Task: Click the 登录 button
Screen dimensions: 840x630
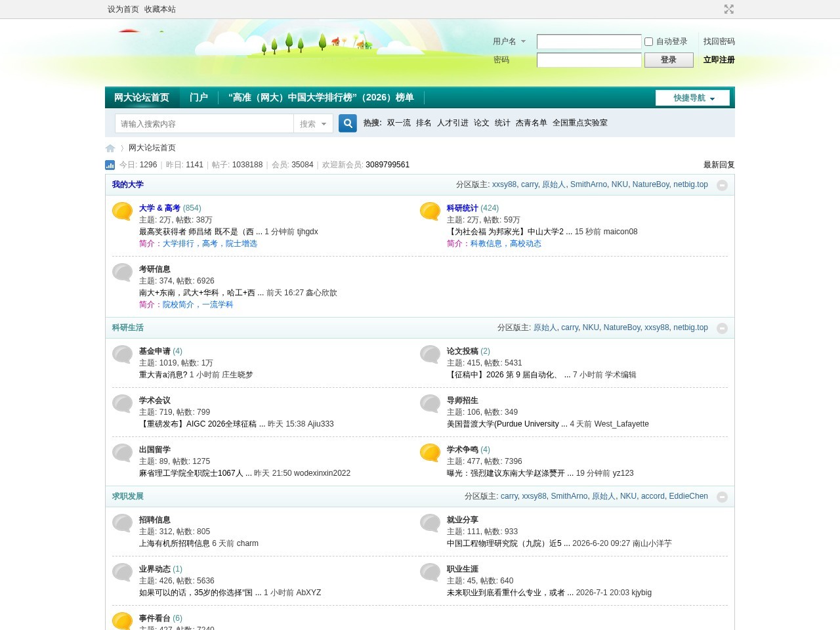Action: [x=669, y=60]
